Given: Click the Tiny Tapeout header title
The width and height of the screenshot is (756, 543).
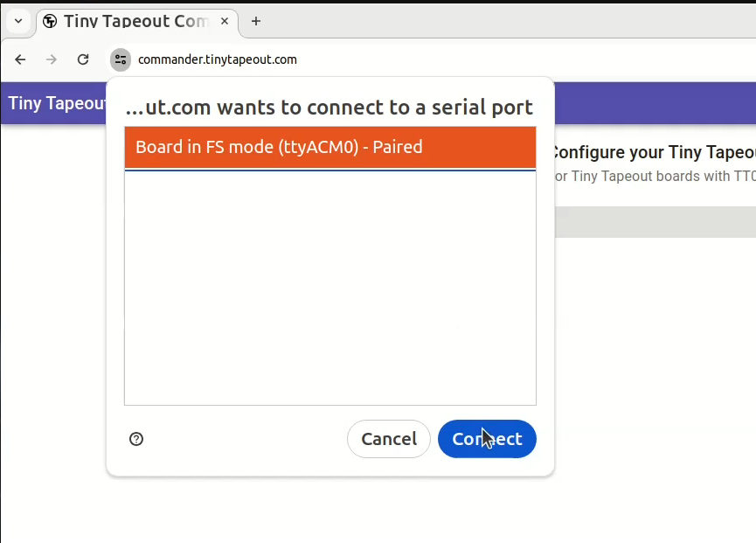Looking at the screenshot, I should [57, 103].
